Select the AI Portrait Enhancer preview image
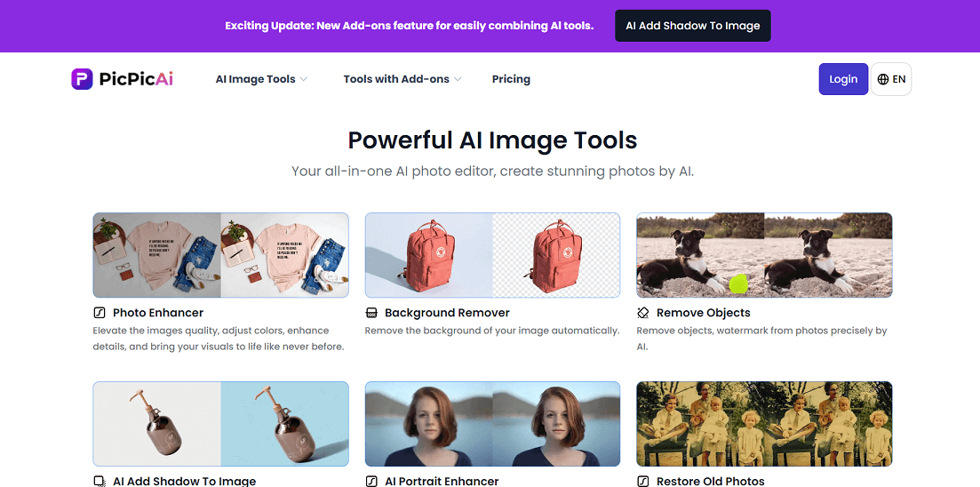The image size is (980, 487). [492, 424]
